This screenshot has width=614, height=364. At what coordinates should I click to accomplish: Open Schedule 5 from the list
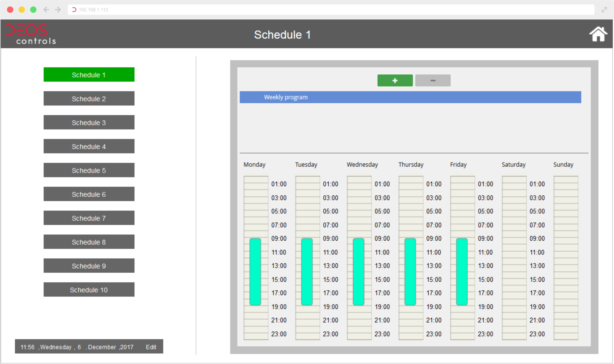pos(89,170)
